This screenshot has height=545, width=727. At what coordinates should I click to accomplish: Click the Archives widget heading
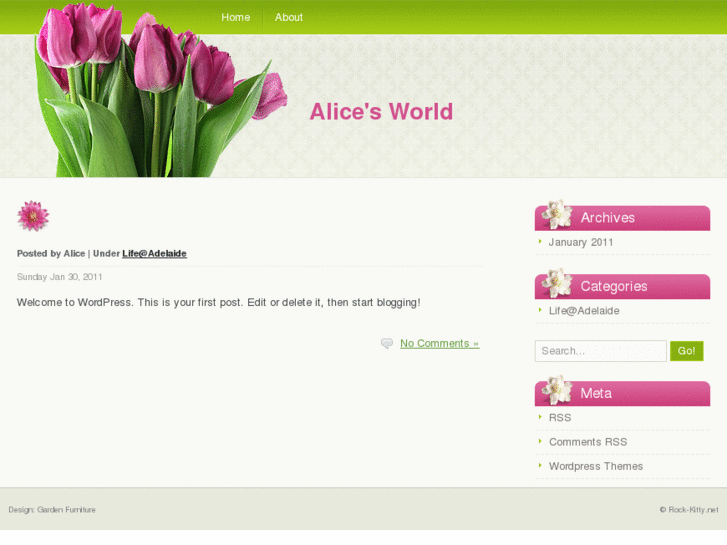tap(622, 218)
